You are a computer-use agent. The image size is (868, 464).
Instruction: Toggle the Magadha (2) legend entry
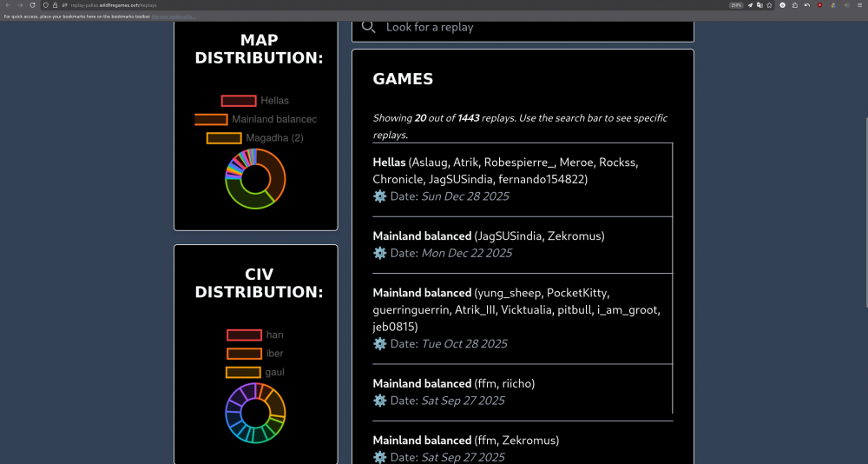tap(224, 138)
